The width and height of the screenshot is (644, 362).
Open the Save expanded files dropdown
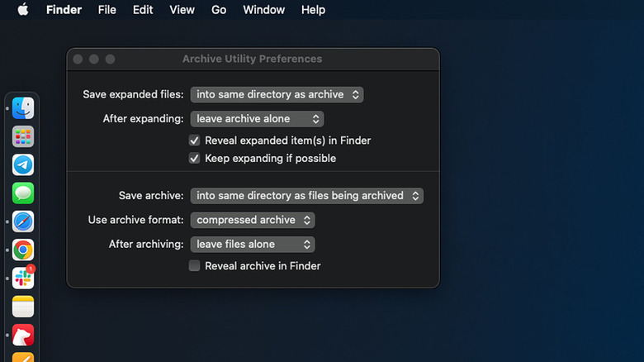[277, 95]
